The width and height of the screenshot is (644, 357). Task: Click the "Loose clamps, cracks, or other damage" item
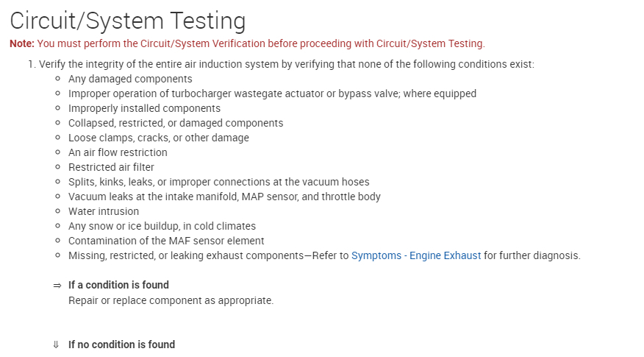[159, 138]
